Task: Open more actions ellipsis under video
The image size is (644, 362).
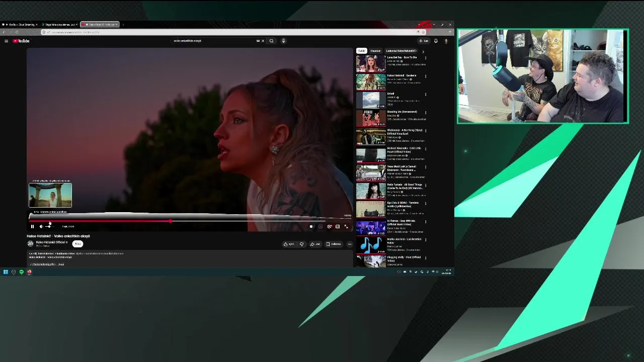Action: pos(350,244)
